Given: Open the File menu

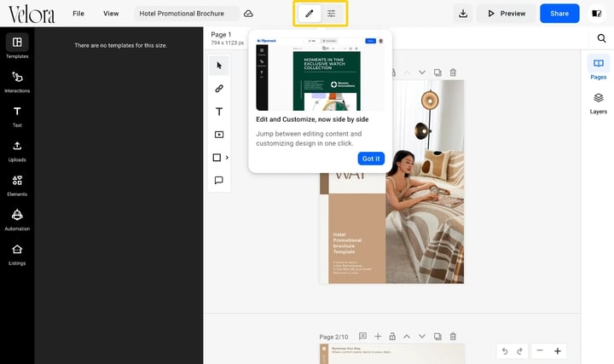Looking at the screenshot, I should [78, 14].
